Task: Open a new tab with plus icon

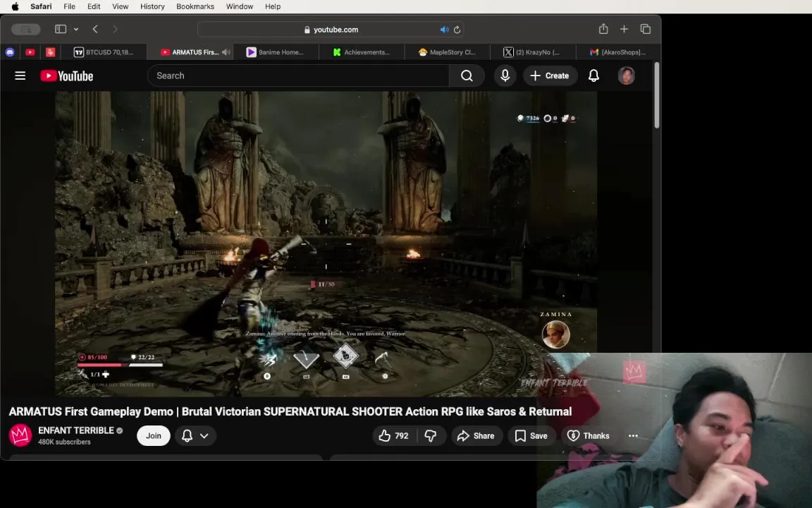Action: (x=624, y=29)
